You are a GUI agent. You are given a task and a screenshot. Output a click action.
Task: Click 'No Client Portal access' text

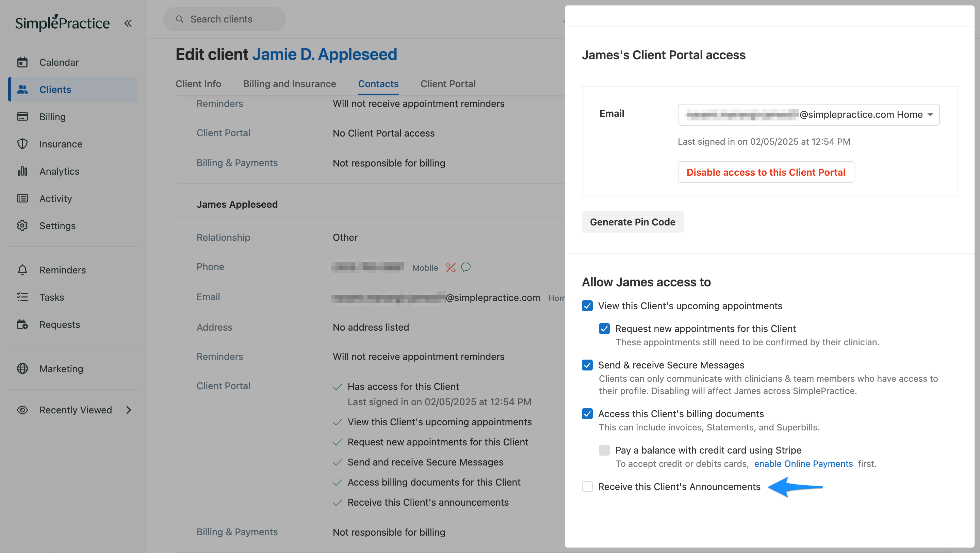tap(383, 133)
